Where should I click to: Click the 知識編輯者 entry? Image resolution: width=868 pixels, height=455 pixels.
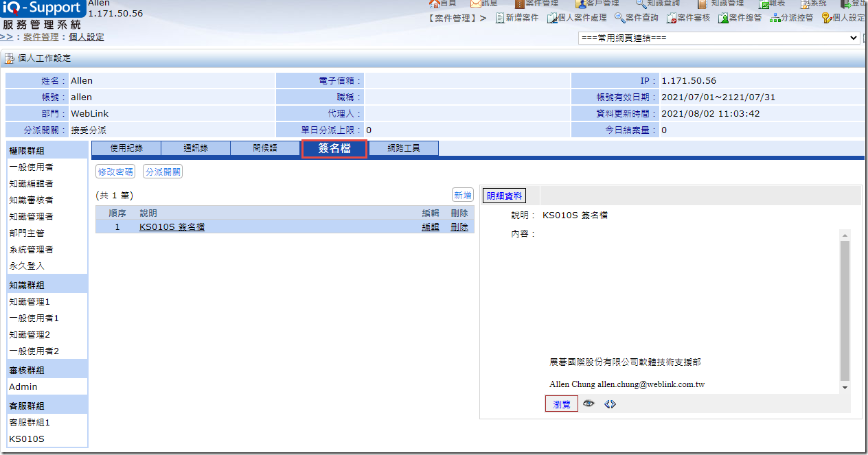32,184
